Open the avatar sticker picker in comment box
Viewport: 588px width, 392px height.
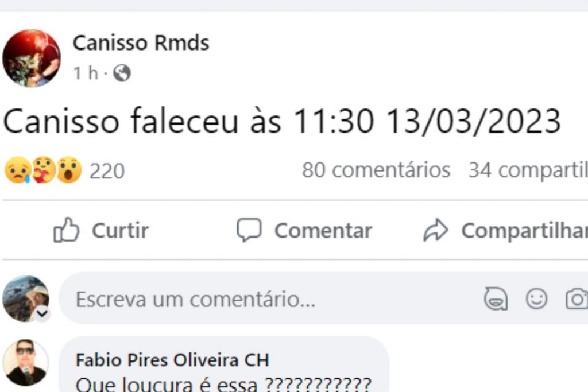tap(496, 299)
